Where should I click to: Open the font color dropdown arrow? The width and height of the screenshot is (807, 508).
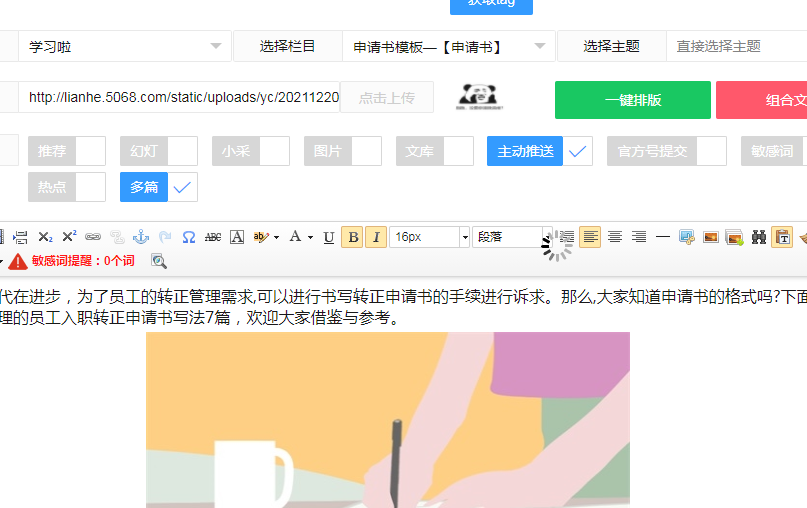click(x=310, y=237)
